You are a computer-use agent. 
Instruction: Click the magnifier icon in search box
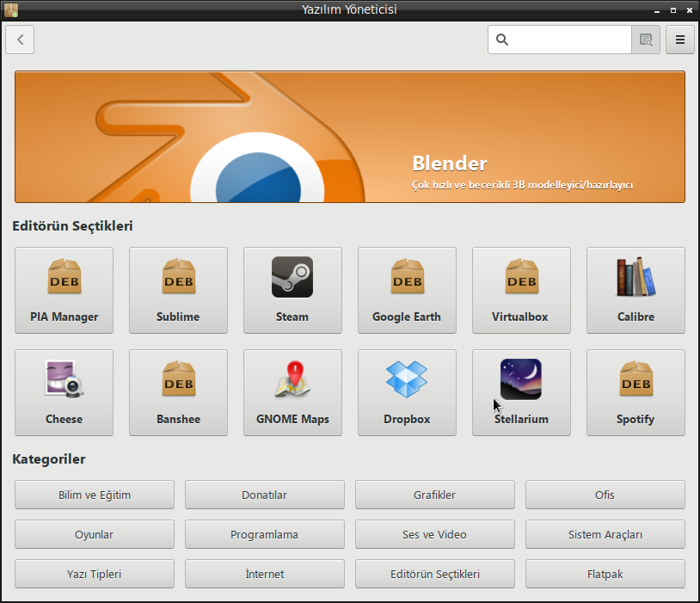[x=502, y=40]
